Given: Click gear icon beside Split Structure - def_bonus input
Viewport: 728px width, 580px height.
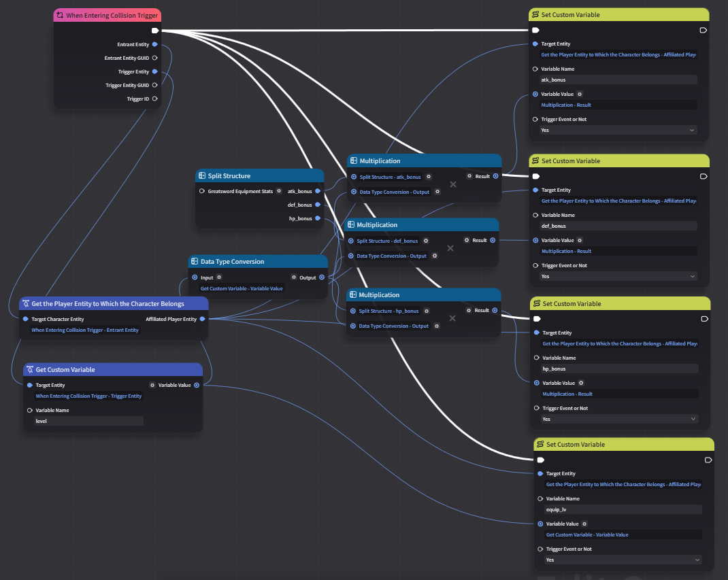Looking at the screenshot, I should pos(426,240).
